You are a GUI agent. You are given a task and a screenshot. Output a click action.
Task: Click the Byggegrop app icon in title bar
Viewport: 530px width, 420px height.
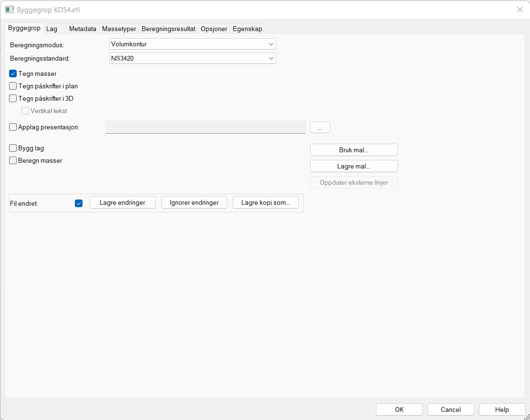[9, 10]
